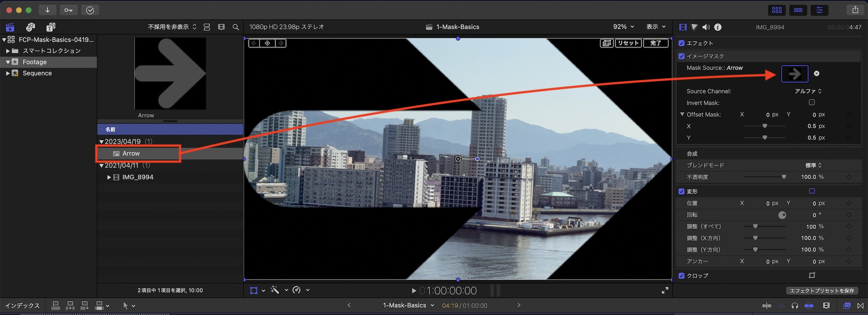Screen dimensions: 868x315
Task: Open the 92% viewer zoom menu
Action: click(623, 27)
